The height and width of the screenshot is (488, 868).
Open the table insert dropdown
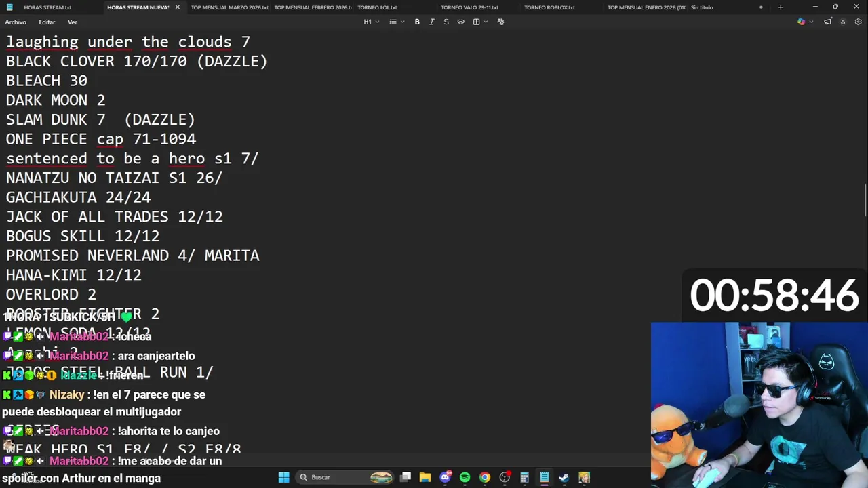click(x=480, y=22)
